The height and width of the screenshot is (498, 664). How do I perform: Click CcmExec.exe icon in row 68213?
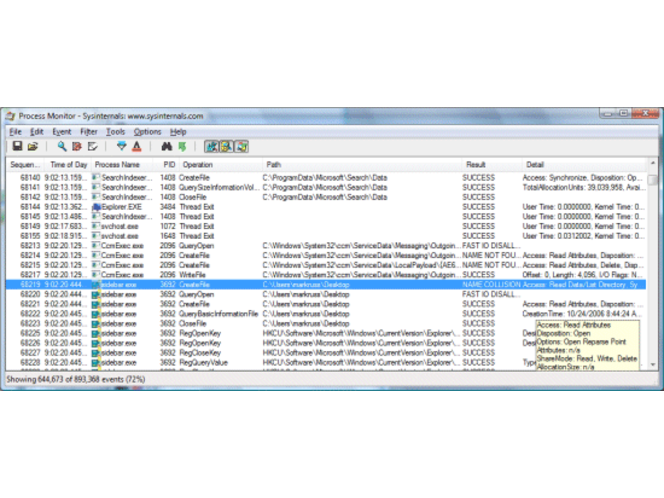tap(97, 246)
